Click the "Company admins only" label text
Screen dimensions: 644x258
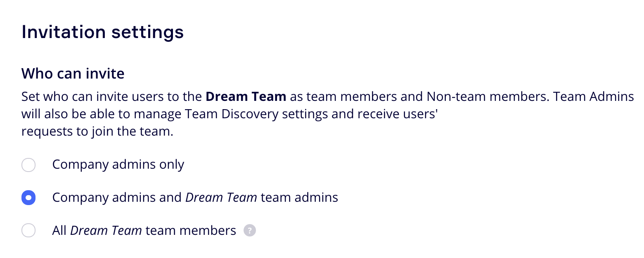(x=118, y=165)
